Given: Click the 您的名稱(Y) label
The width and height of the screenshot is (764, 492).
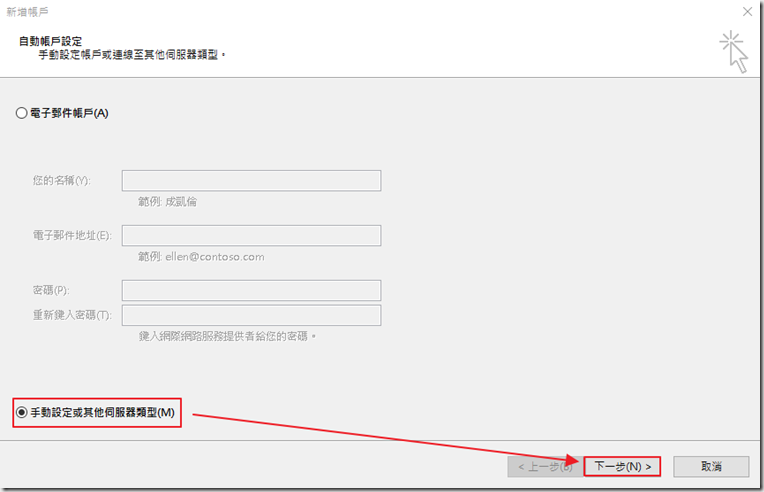Looking at the screenshot, I should point(61,181).
